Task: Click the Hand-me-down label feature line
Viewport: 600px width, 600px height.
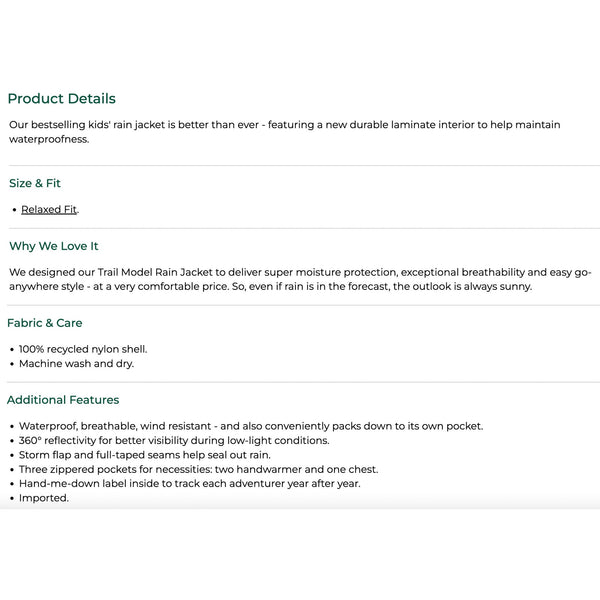Action: click(x=189, y=483)
